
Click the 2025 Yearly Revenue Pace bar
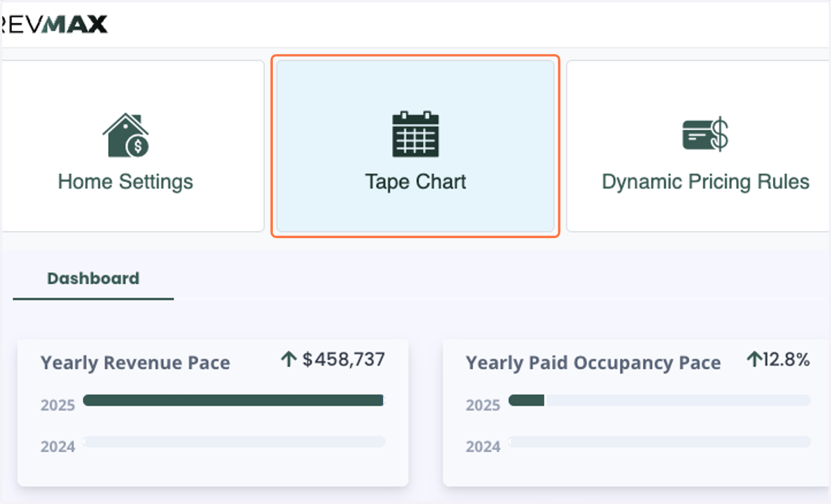[233, 399]
